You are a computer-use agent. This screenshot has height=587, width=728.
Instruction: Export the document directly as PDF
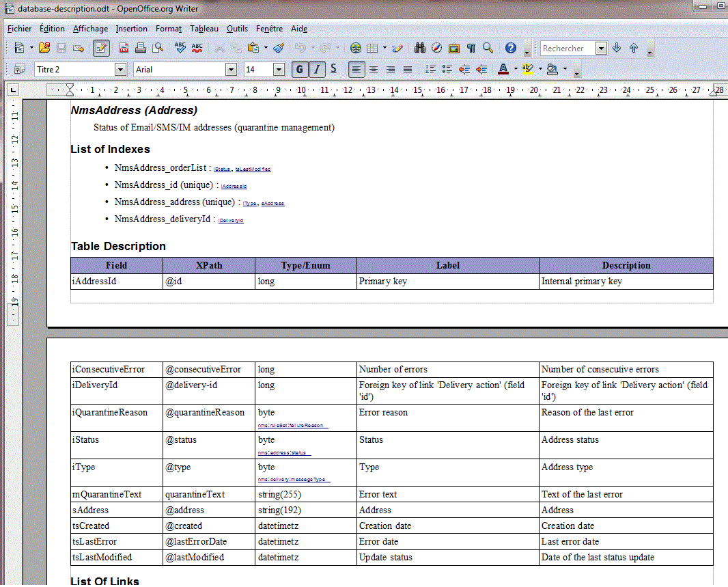[124, 48]
